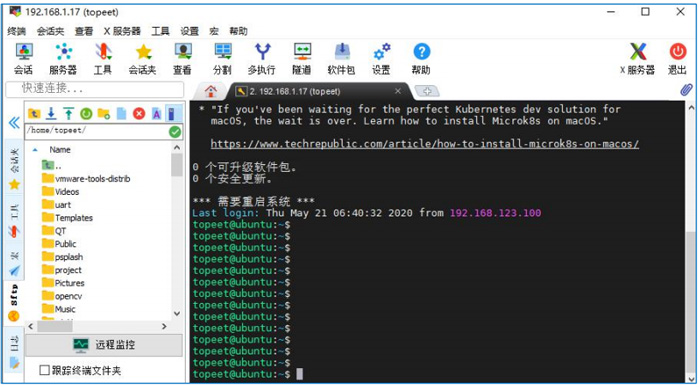Click the red delete icon in SFTP toolbar

click(x=139, y=114)
